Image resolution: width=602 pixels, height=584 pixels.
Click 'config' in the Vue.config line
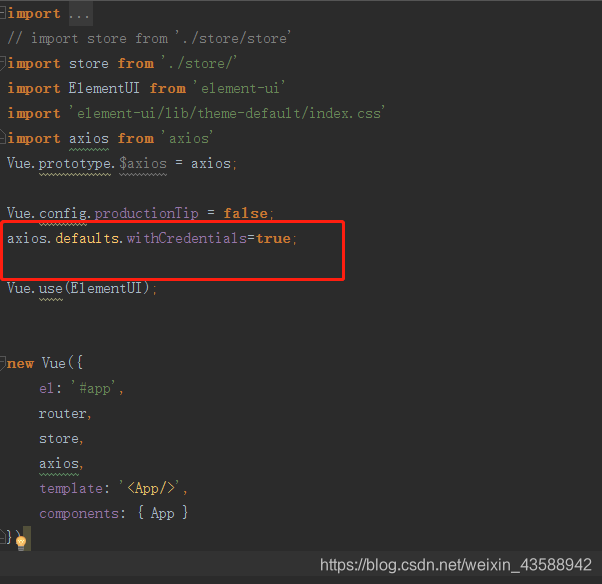(63, 214)
